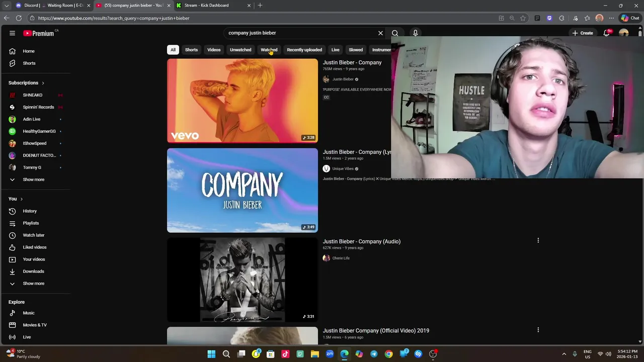Open Justin Bieber - Company vevo thumbnail
644x362 pixels.
243,101
